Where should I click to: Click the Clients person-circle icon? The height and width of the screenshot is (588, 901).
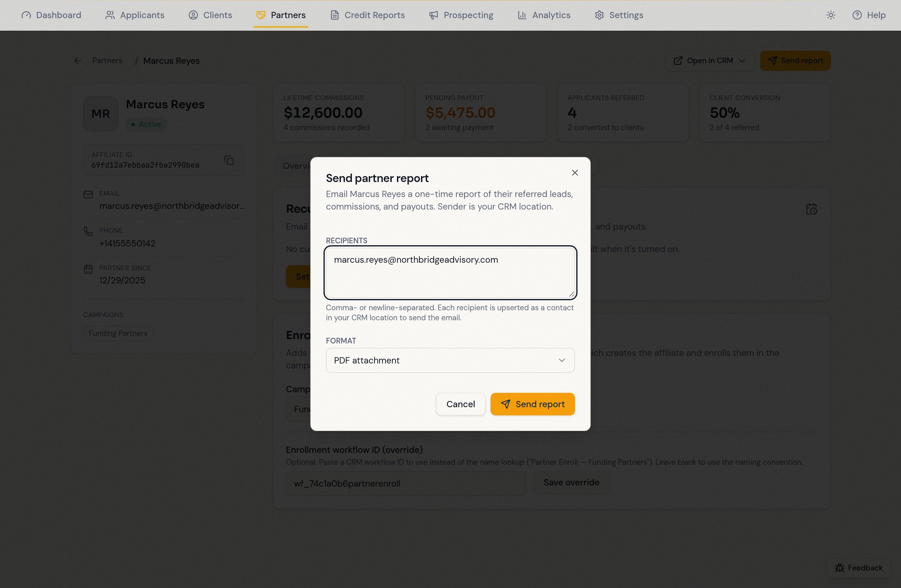(x=193, y=15)
